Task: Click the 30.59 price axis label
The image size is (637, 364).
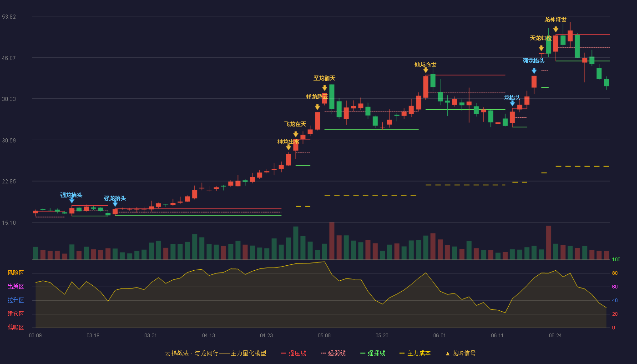Action: click(9, 141)
